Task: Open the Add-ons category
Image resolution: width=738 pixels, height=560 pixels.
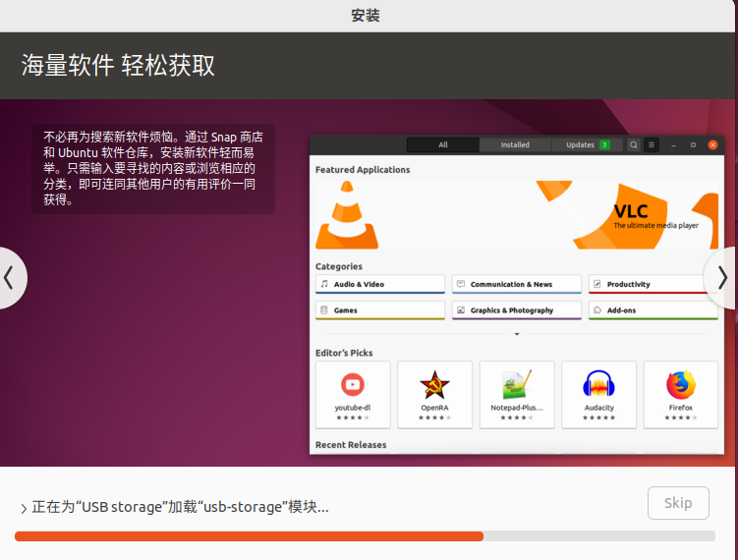Action: [653, 310]
